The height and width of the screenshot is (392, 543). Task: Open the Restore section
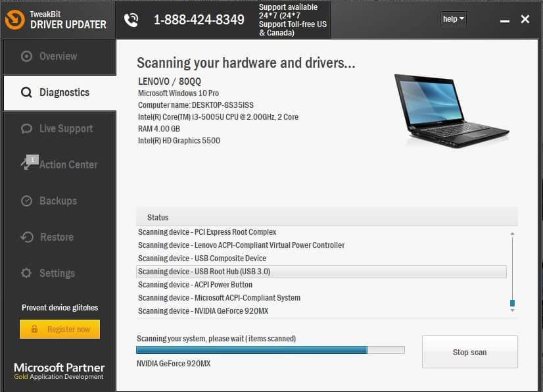tap(60, 237)
